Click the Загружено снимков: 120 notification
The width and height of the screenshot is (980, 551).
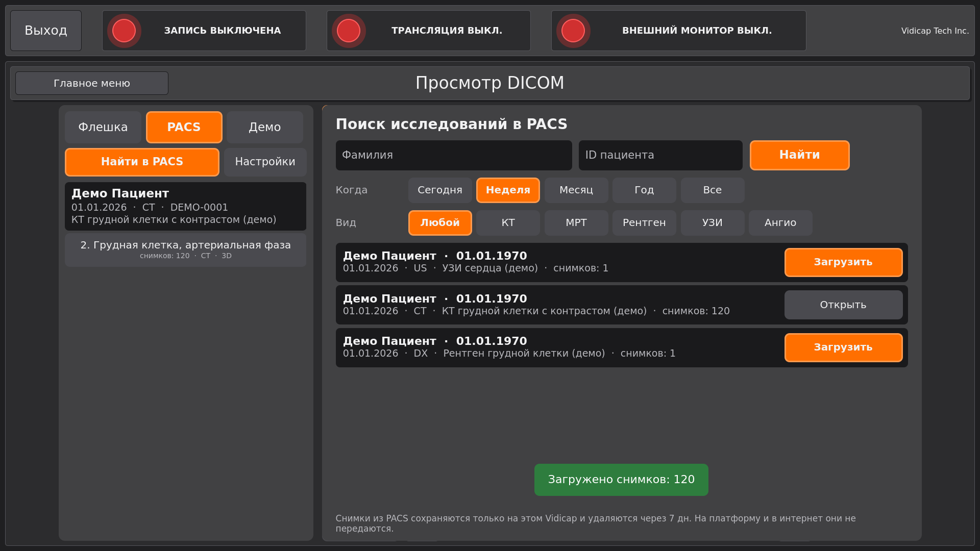click(621, 480)
